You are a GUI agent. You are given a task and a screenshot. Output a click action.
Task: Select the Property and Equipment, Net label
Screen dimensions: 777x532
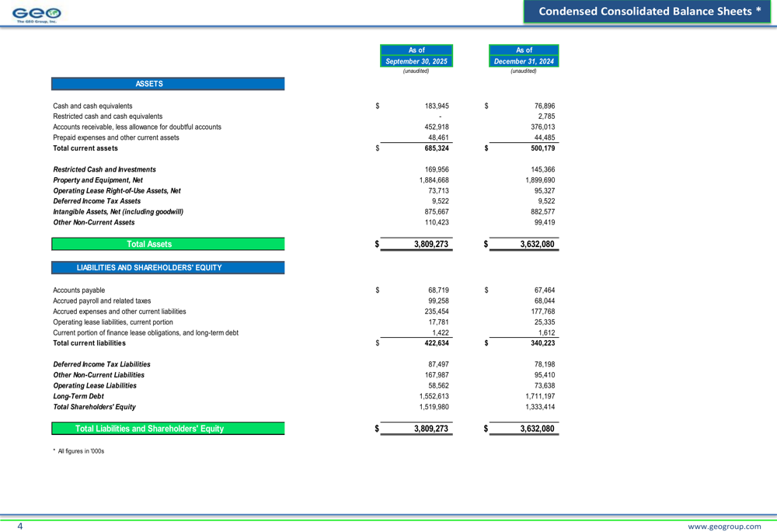(x=98, y=180)
